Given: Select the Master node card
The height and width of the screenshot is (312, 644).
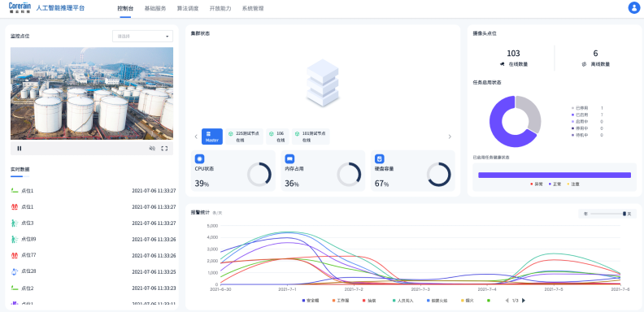Looking at the screenshot, I should [212, 136].
